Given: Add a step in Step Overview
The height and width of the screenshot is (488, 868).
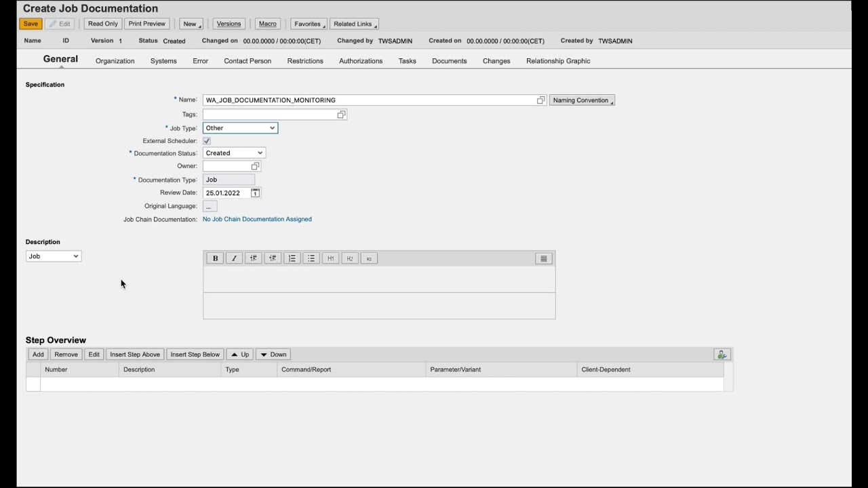Looking at the screenshot, I should pyautogui.click(x=38, y=354).
